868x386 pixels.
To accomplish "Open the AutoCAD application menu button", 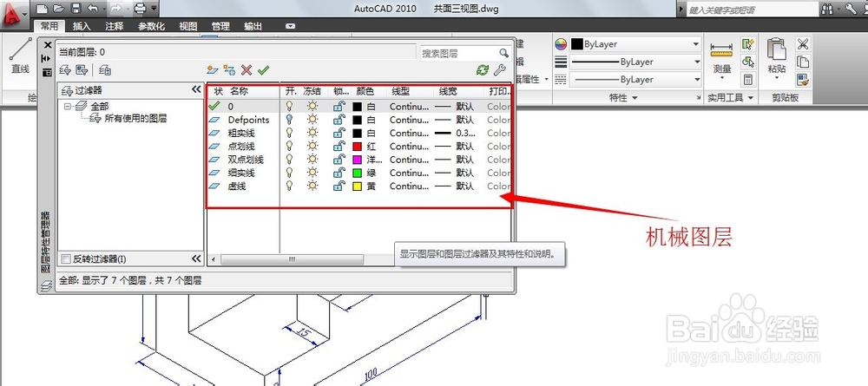I will click(x=13, y=16).
